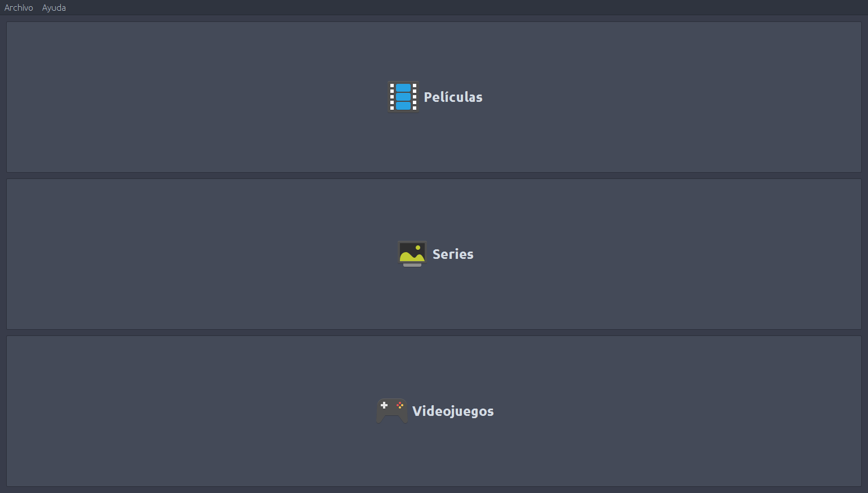Open the Series category panel

point(225,254)
